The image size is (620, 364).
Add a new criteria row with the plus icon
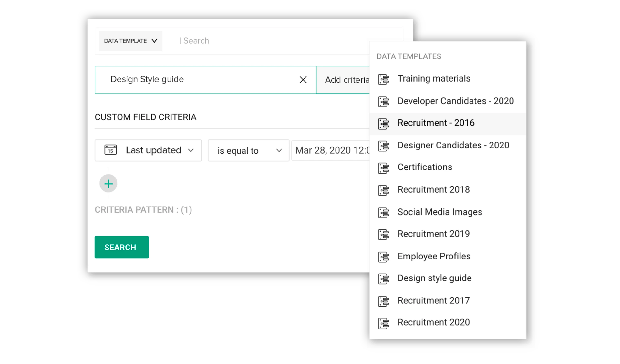[108, 184]
